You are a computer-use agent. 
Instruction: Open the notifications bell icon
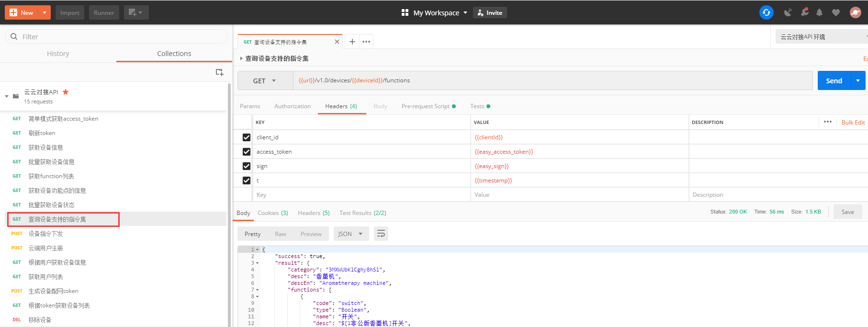click(819, 12)
